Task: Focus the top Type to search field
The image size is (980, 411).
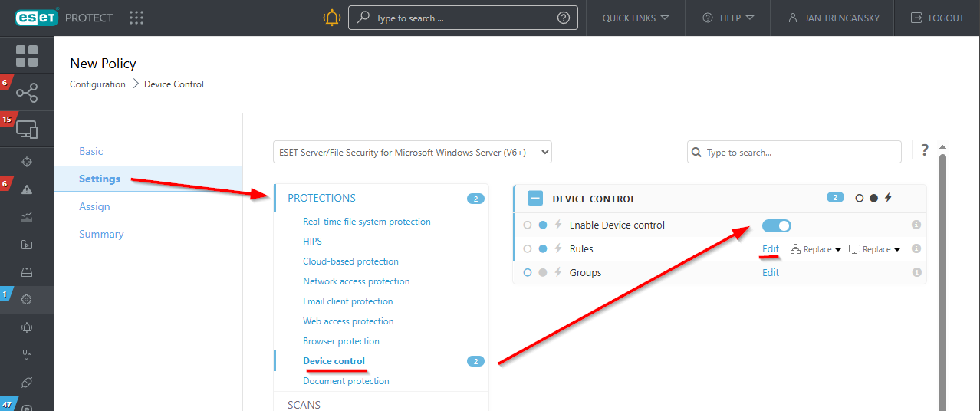Action: [x=464, y=18]
